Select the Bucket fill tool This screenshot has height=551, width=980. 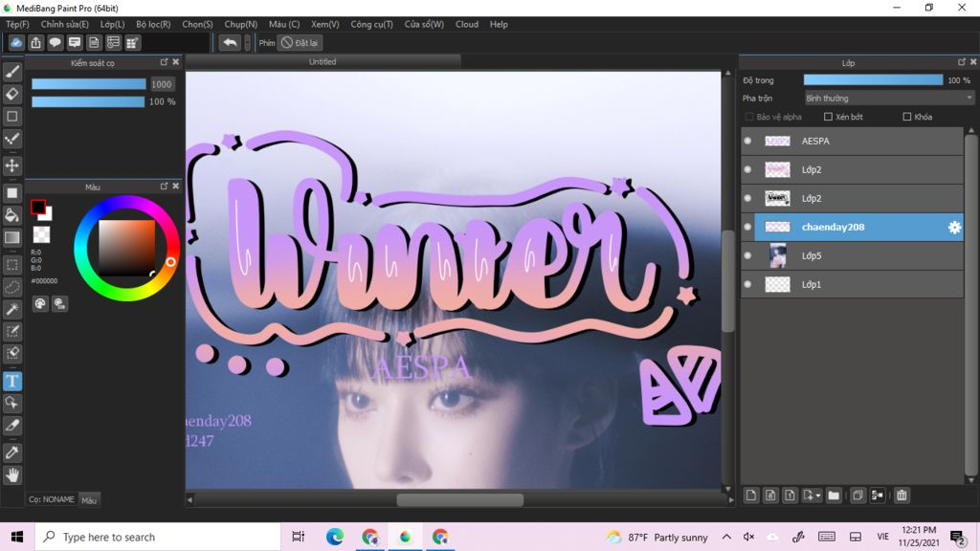pyautogui.click(x=11, y=215)
